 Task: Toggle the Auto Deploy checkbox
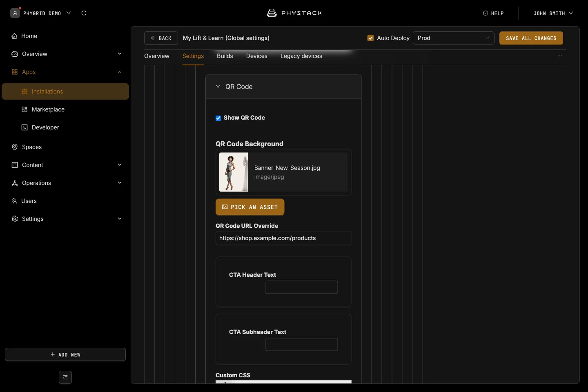click(x=371, y=38)
